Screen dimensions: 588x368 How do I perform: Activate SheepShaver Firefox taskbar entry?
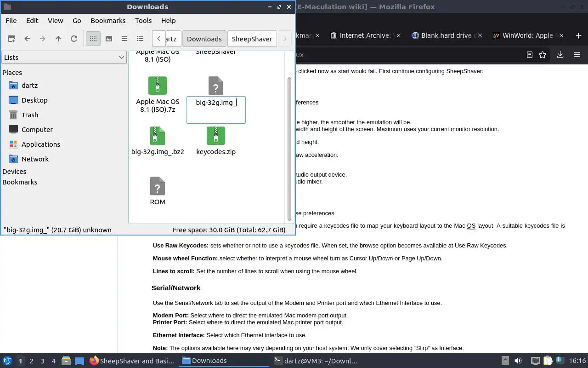point(132,361)
